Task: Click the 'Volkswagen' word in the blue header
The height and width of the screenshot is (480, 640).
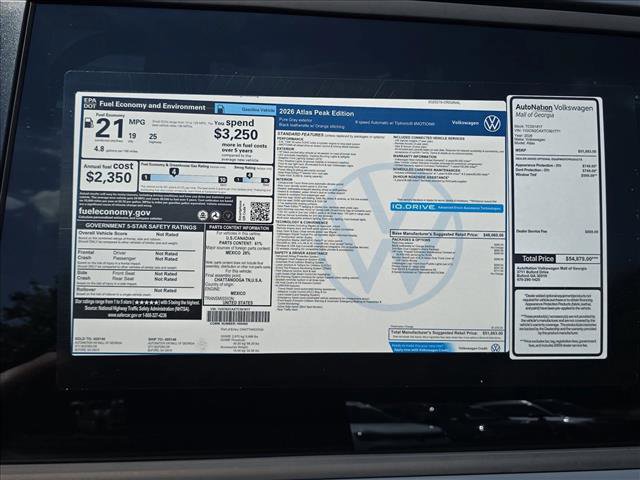Action: click(465, 122)
